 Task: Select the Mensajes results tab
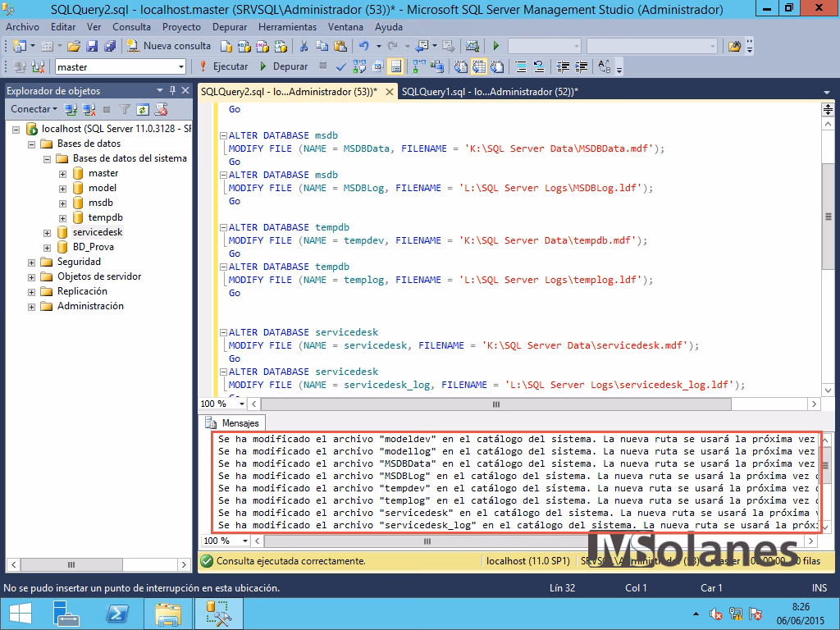click(x=233, y=423)
